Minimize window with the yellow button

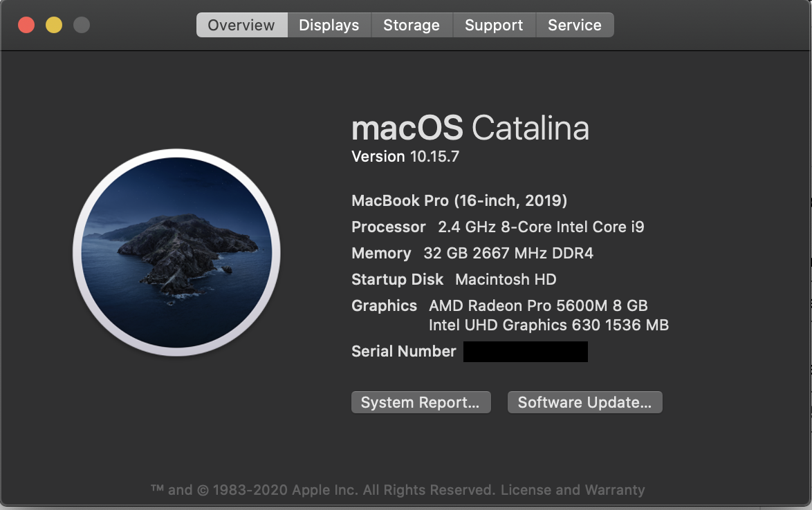pyautogui.click(x=54, y=26)
